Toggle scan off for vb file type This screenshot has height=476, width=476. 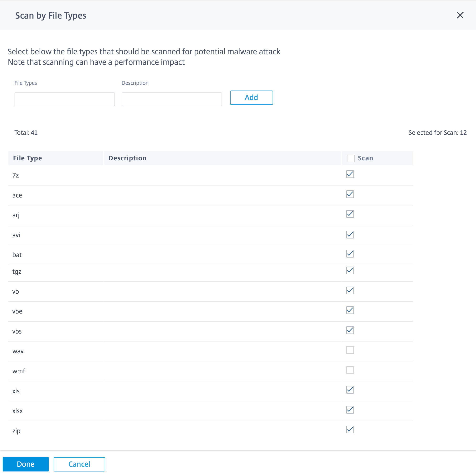click(350, 290)
